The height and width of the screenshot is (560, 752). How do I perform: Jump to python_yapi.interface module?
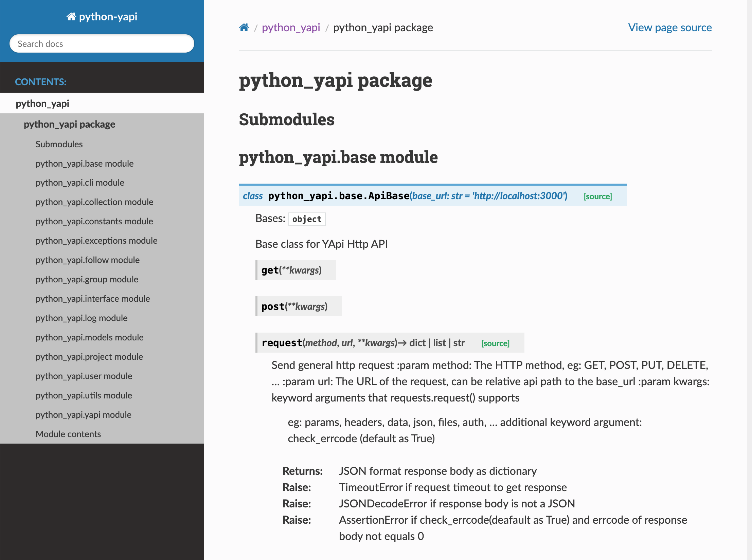coord(93,299)
